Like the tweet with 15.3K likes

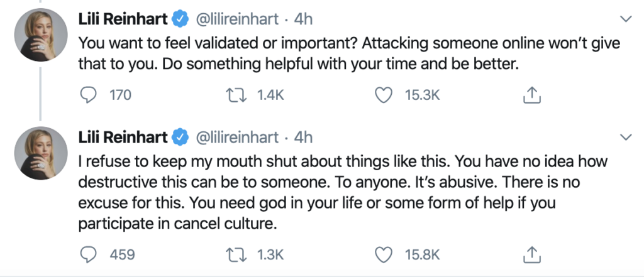(x=384, y=95)
